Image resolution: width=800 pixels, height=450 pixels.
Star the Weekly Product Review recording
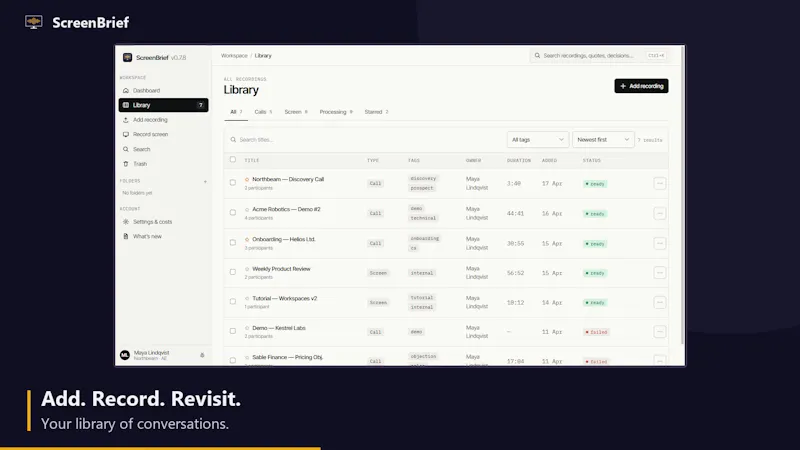click(x=247, y=269)
